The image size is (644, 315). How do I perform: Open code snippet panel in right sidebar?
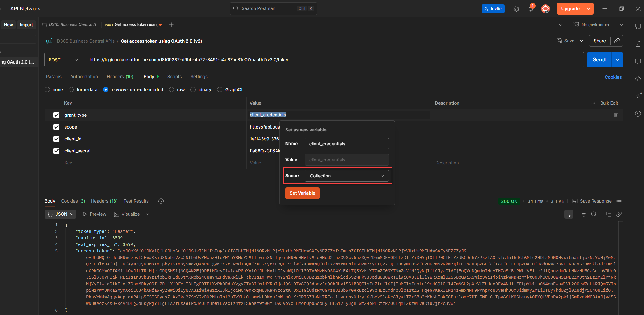pos(638,79)
